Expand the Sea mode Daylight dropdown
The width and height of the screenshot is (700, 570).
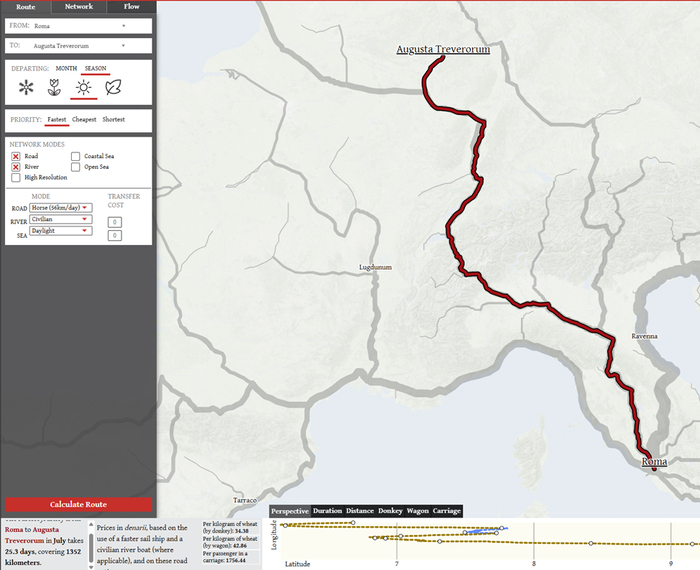click(60, 230)
